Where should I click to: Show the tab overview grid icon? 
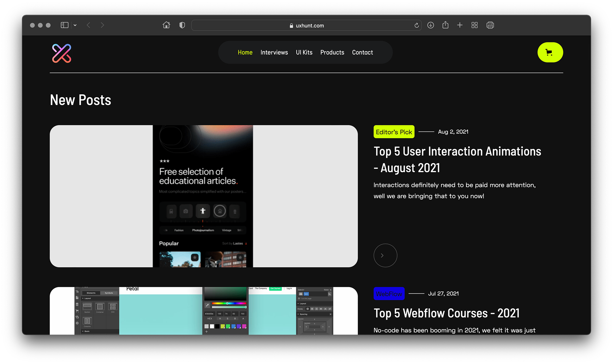474,25
